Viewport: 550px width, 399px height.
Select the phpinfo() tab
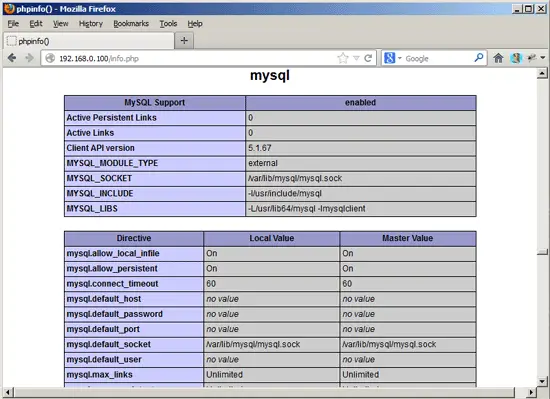88,41
